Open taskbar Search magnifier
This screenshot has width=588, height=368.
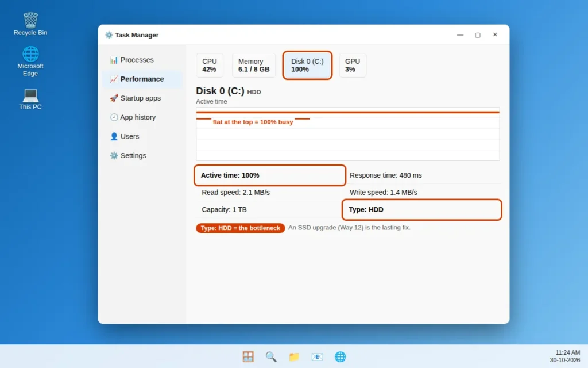271,356
